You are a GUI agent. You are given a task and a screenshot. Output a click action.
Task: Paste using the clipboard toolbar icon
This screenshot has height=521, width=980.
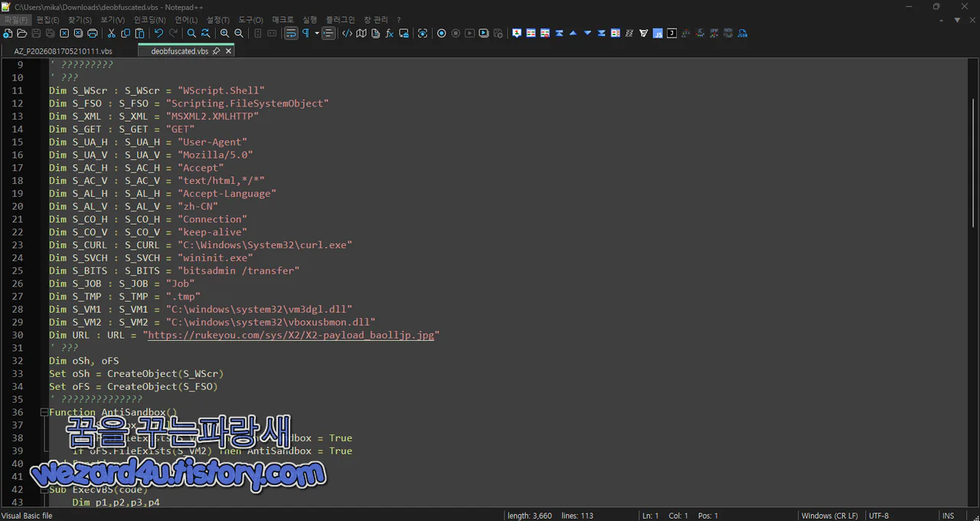139,33
